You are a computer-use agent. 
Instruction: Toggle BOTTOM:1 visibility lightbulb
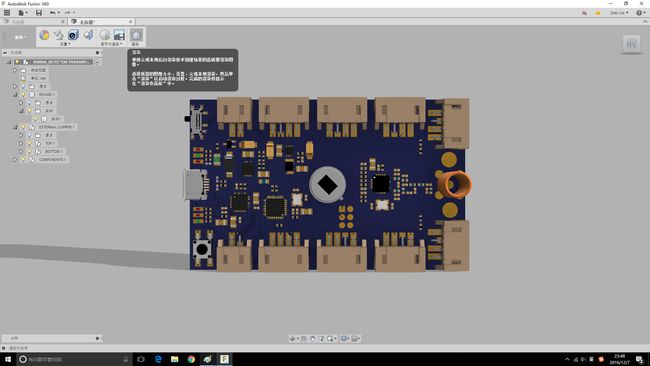(29, 151)
